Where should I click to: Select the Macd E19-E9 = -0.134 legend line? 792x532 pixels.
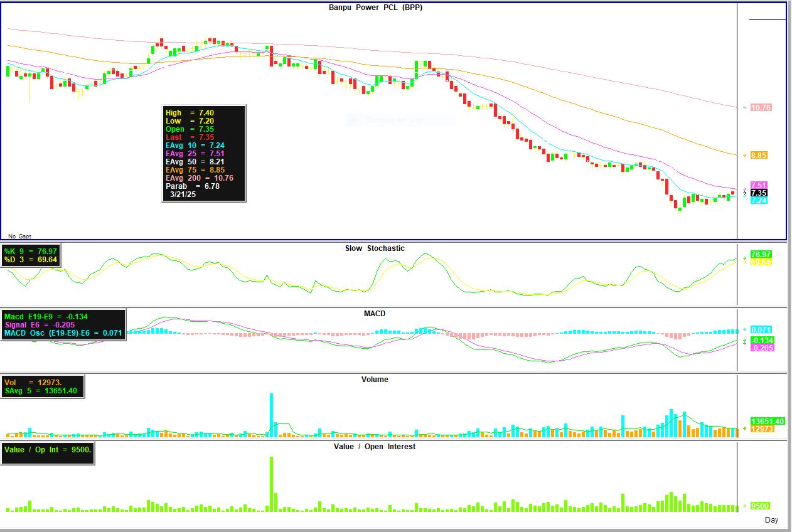46,317
